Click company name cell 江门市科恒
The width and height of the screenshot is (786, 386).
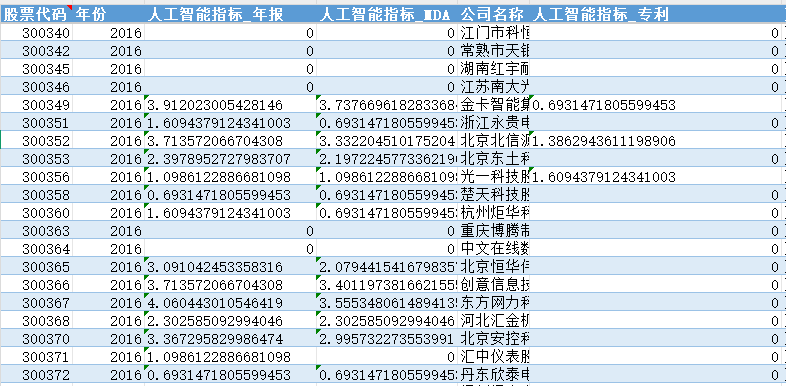point(493,33)
